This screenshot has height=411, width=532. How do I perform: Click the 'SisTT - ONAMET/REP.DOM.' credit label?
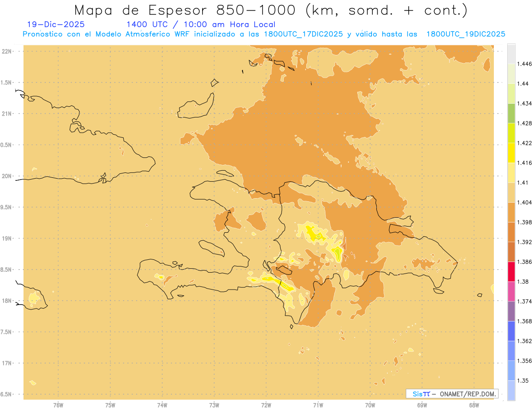pyautogui.click(x=452, y=394)
